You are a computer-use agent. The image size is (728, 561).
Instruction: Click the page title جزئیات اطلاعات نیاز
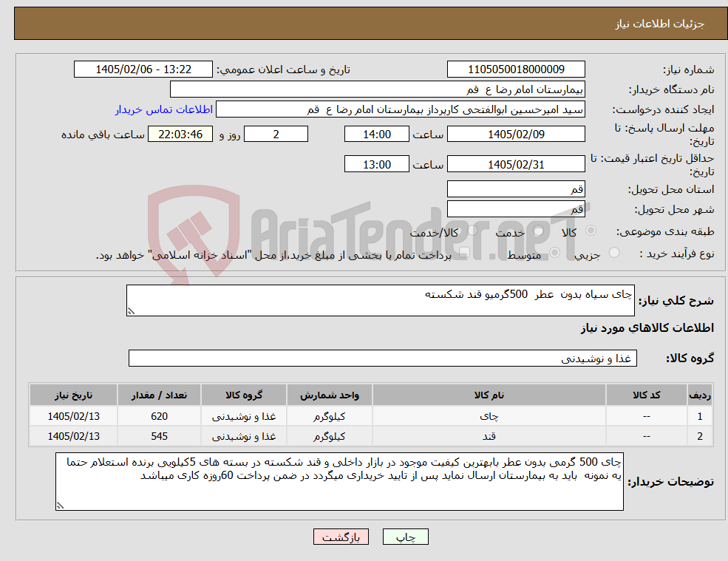click(660, 24)
